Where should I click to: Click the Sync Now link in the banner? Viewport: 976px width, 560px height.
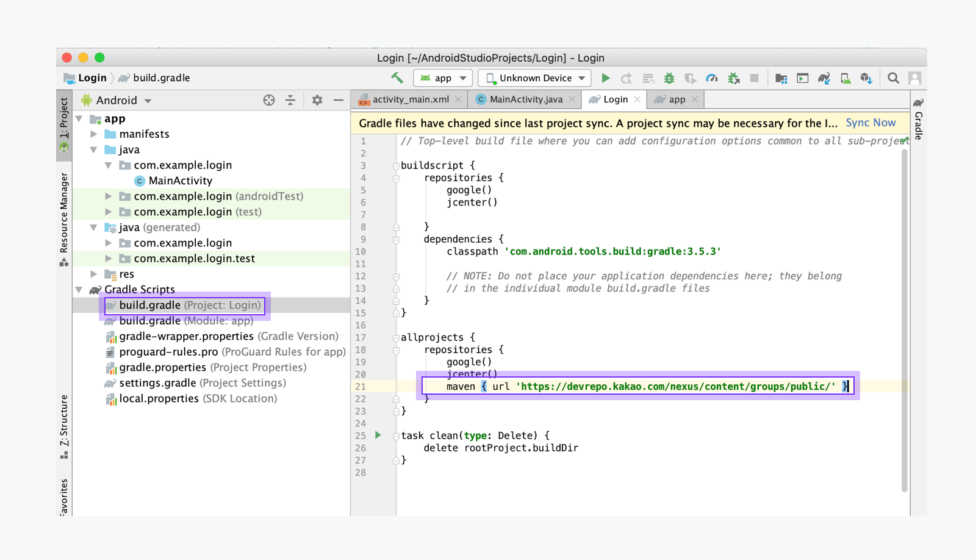click(x=870, y=123)
